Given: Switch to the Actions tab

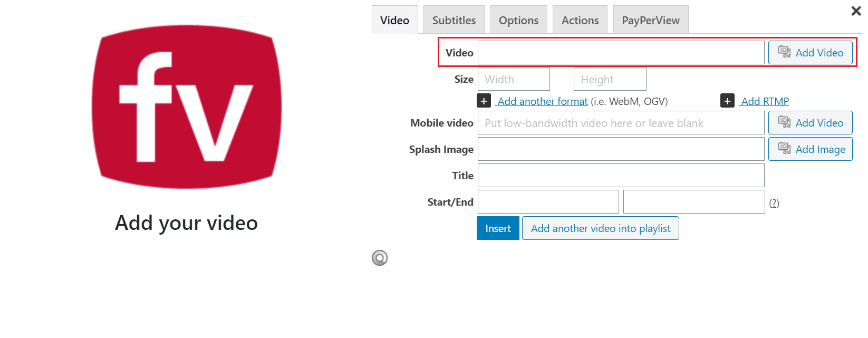Looking at the screenshot, I should coord(580,20).
